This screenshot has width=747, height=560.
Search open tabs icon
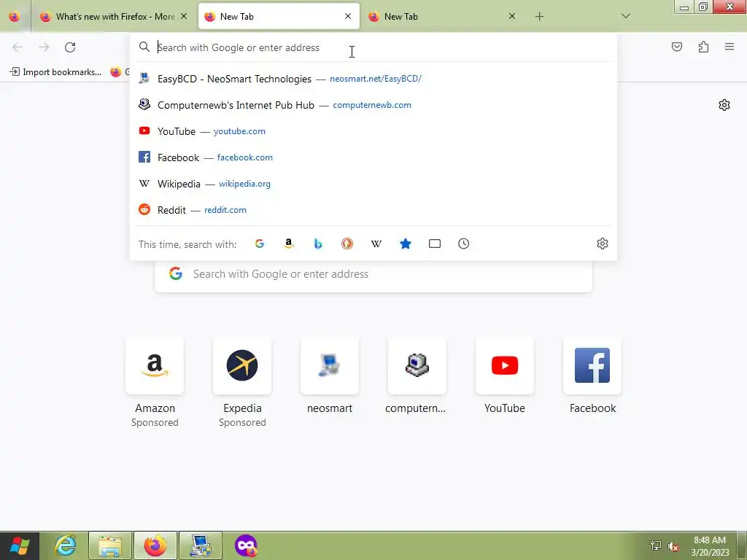(435, 244)
